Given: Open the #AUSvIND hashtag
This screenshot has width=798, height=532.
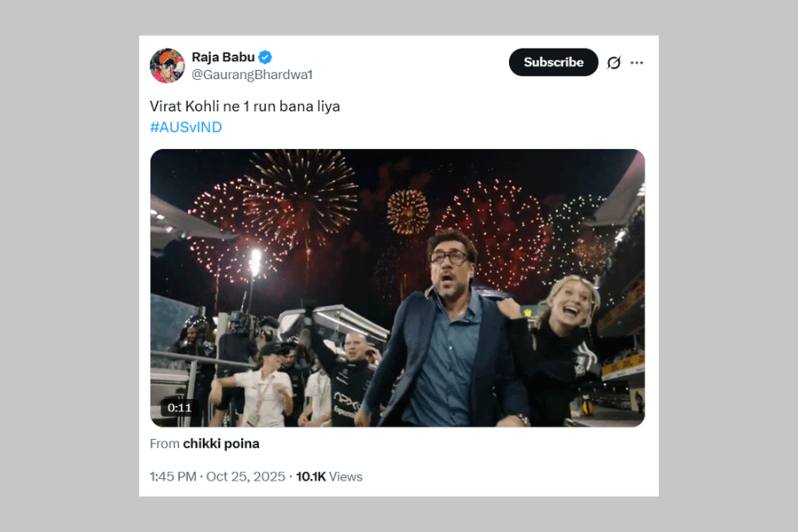Looking at the screenshot, I should click(186, 127).
